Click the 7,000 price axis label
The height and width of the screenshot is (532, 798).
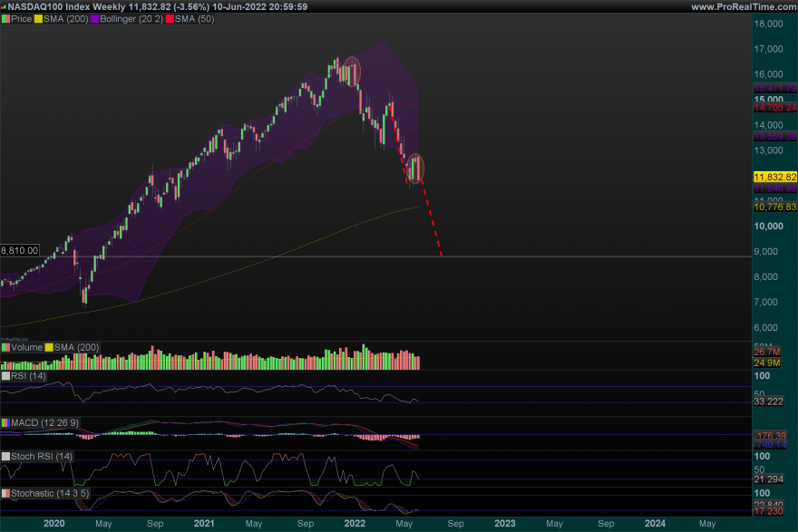(x=766, y=302)
